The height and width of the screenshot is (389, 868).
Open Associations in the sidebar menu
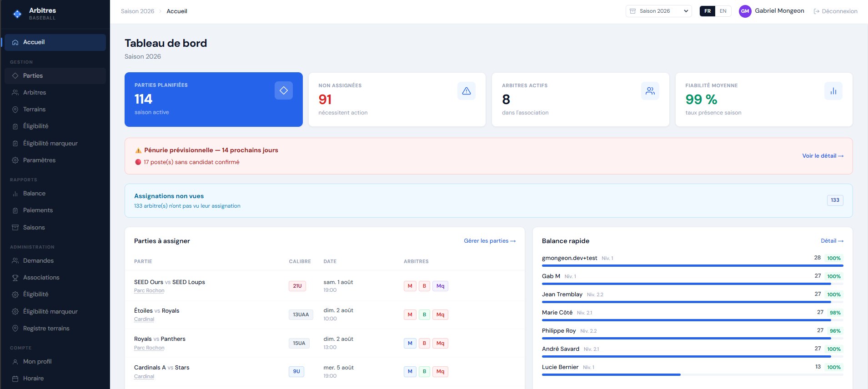point(55,278)
